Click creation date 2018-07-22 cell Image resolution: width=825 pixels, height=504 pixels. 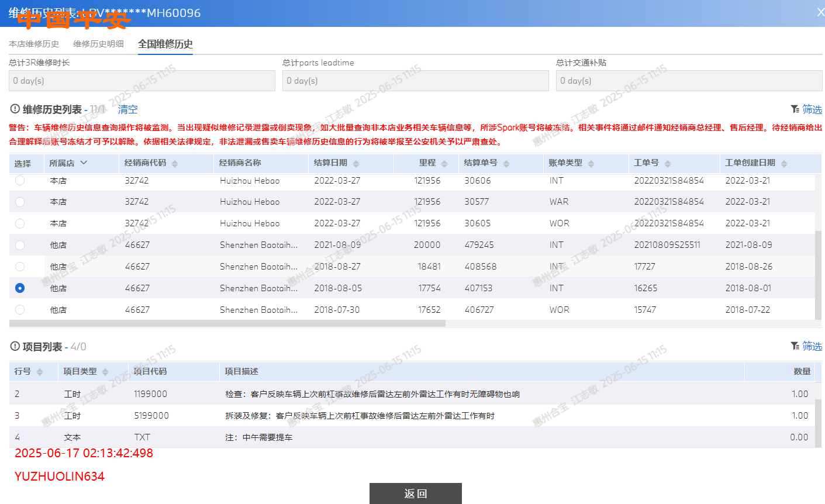(749, 310)
